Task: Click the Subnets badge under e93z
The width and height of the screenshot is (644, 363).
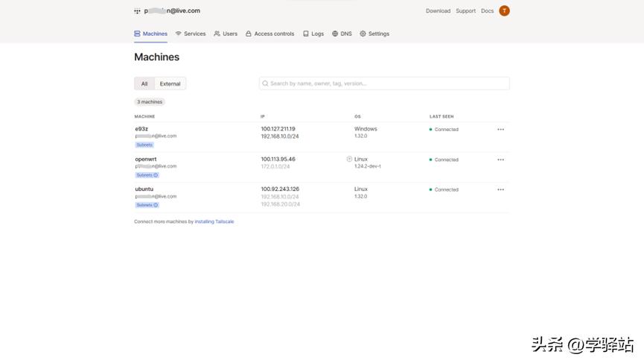Action: point(144,145)
